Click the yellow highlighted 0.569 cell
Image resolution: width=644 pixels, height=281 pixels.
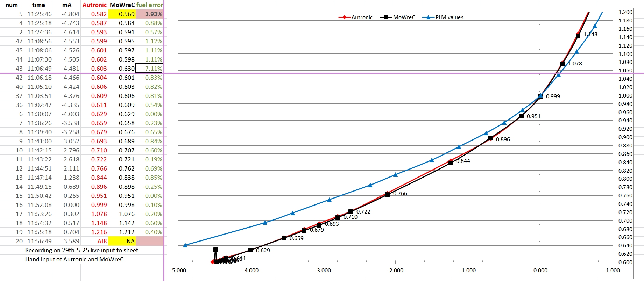click(122, 14)
